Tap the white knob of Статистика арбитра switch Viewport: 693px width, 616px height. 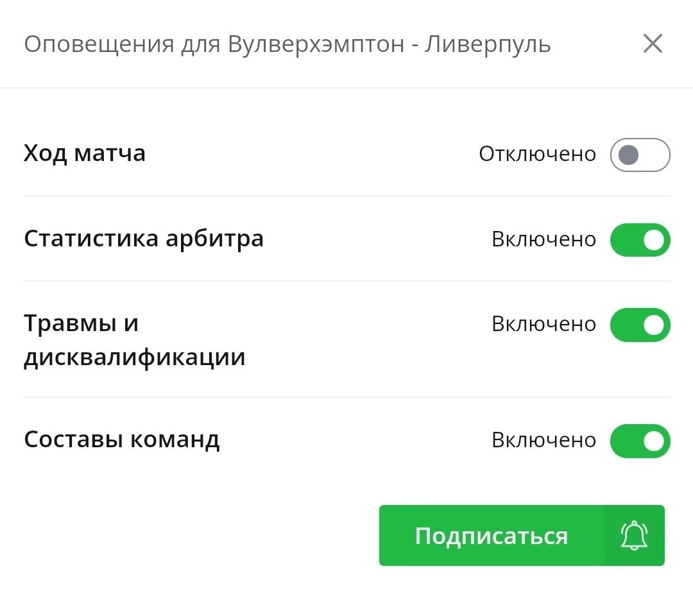click(x=653, y=240)
